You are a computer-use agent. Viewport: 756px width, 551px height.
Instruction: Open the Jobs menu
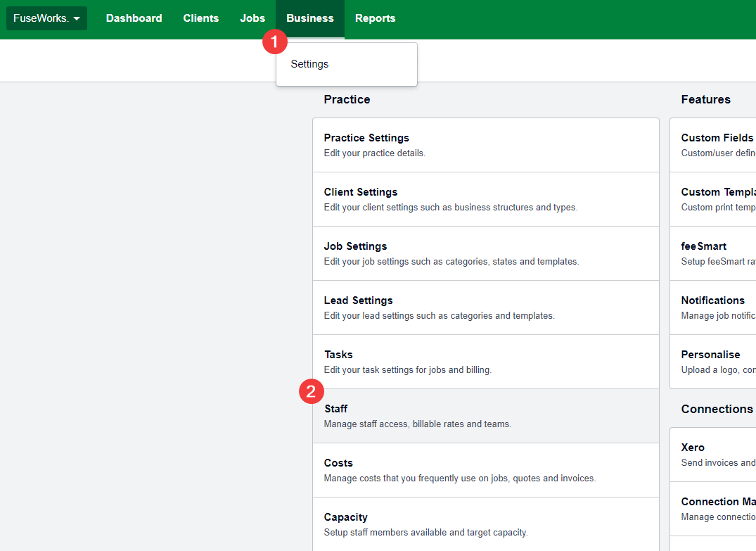click(x=252, y=18)
